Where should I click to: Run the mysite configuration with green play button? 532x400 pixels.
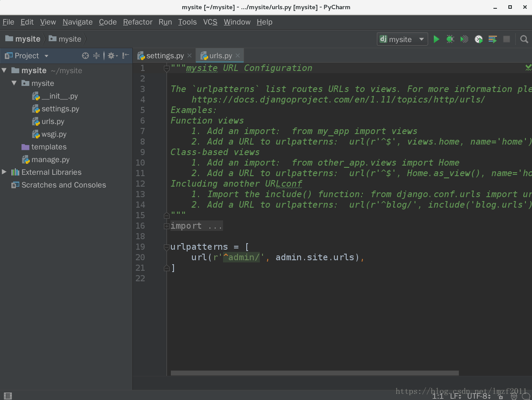436,39
